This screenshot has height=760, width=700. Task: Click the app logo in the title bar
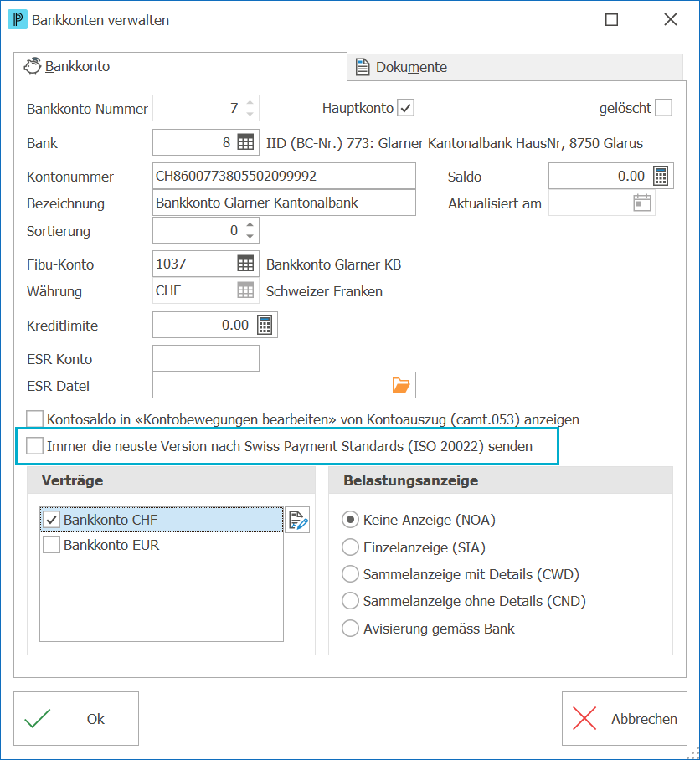pyautogui.click(x=18, y=20)
